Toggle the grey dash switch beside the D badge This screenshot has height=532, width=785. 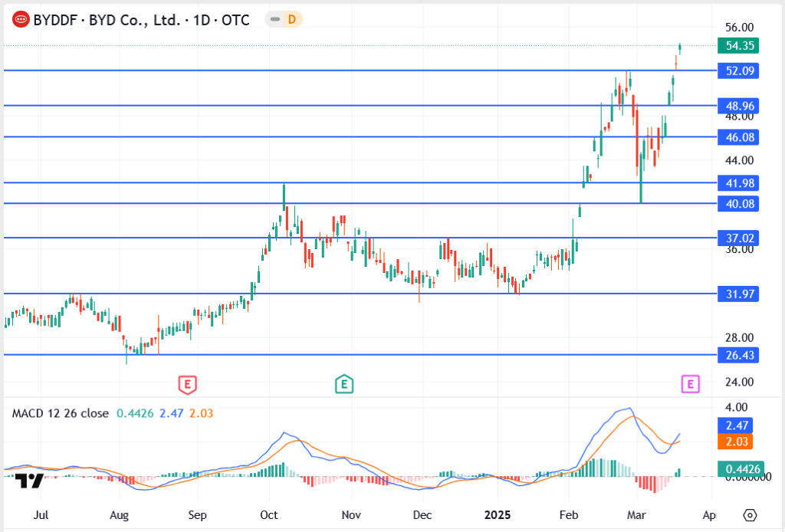(274, 19)
